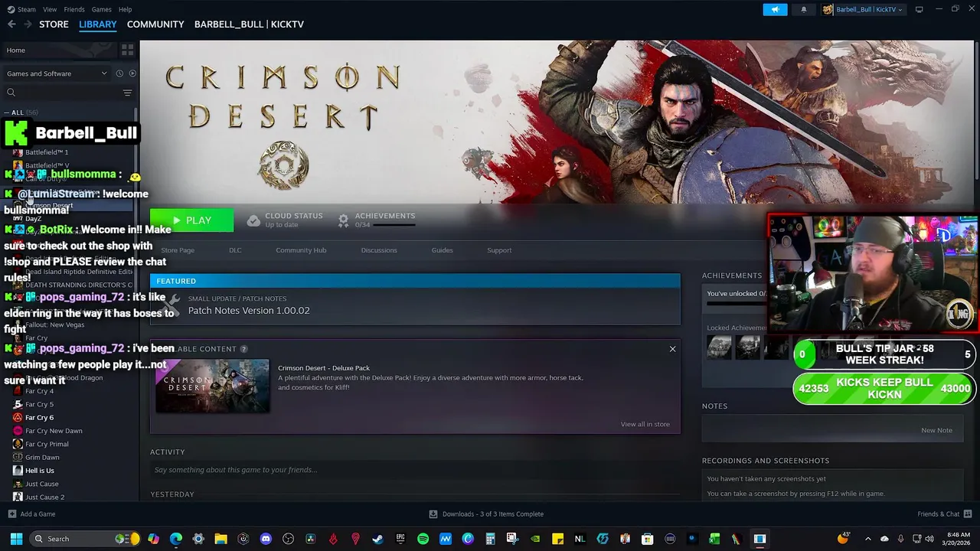Open the Community Hub link
Screen dimensions: 980x551
point(301,250)
